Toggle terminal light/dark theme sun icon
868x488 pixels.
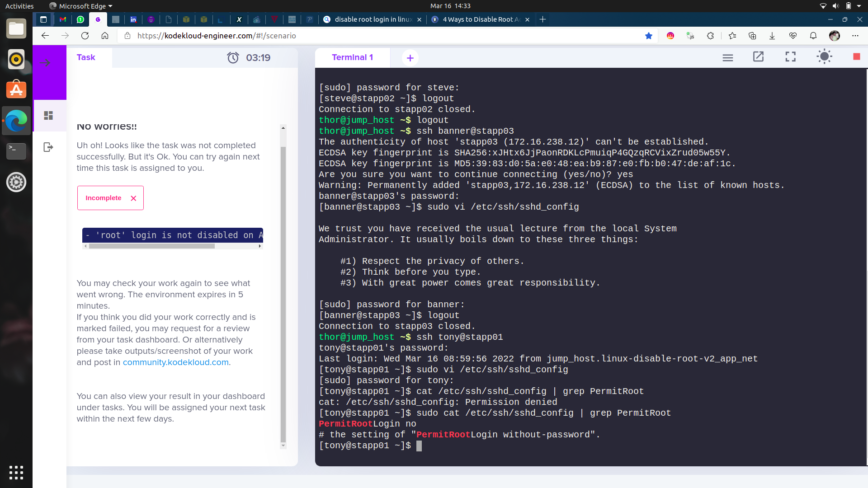(x=824, y=57)
